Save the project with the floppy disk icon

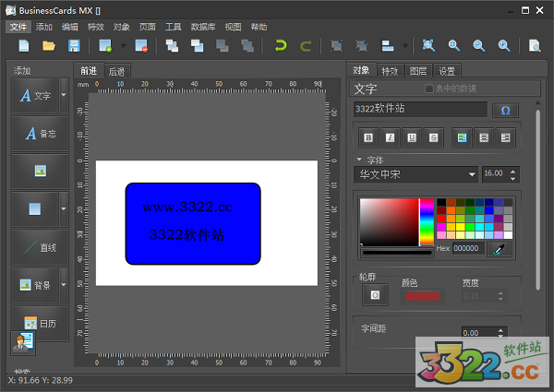click(74, 46)
